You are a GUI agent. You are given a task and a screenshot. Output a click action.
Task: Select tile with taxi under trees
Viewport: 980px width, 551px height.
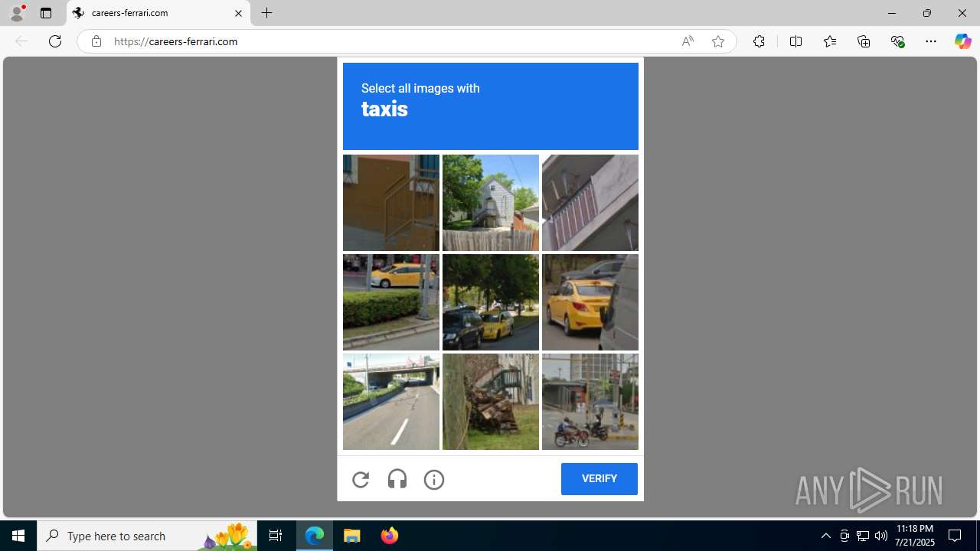pyautogui.click(x=491, y=302)
